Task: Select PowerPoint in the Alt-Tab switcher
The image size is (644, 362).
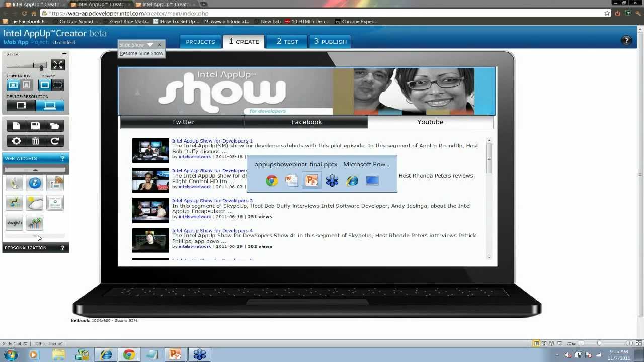Action: [312, 180]
